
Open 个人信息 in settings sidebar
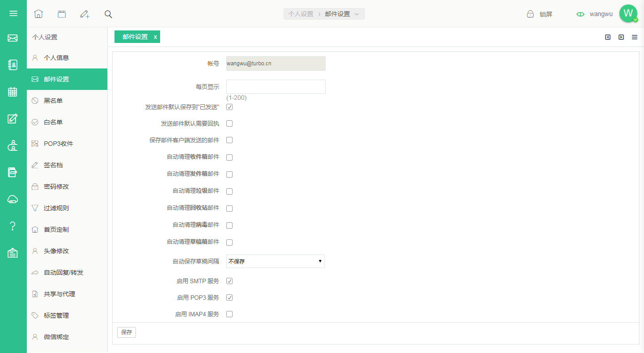[67, 58]
